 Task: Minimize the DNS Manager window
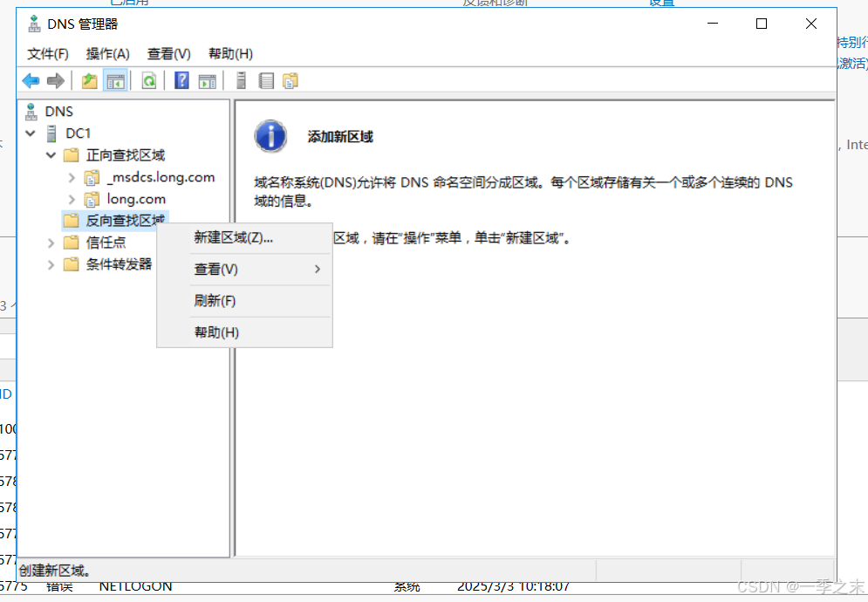(x=713, y=24)
